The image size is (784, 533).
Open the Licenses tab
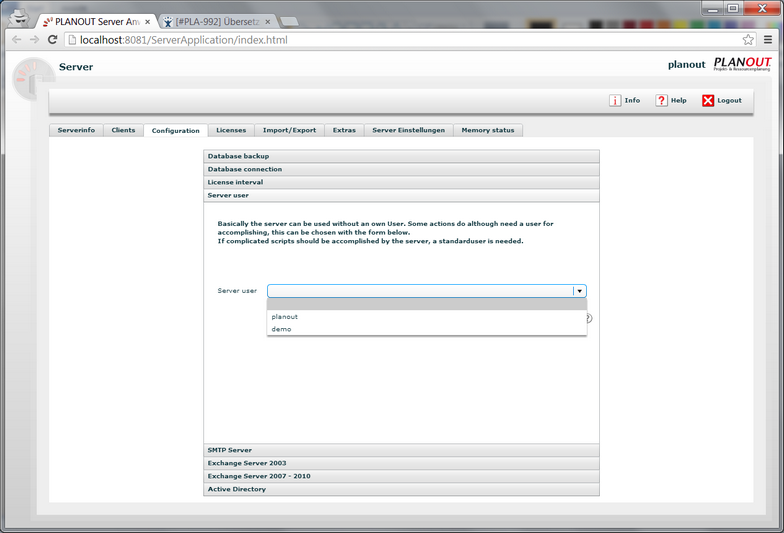231,130
